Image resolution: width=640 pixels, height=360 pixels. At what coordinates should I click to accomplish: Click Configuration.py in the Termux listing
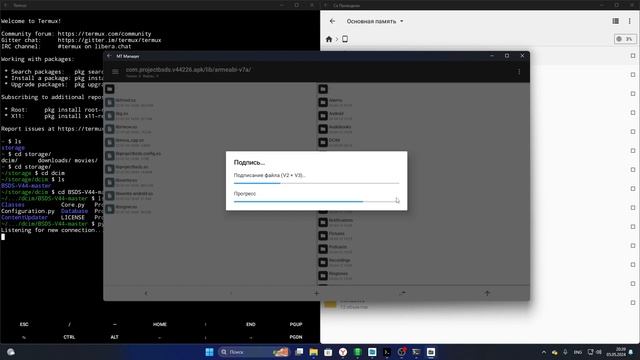click(x=28, y=211)
